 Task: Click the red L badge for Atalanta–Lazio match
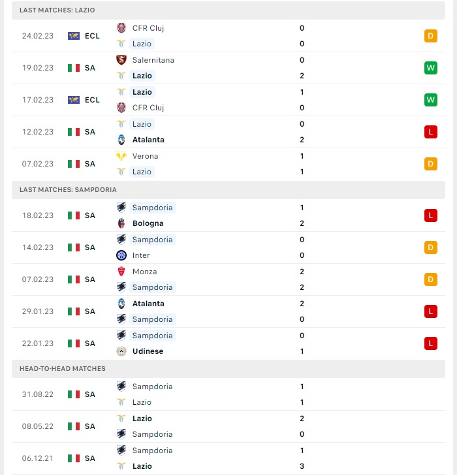[x=431, y=132]
